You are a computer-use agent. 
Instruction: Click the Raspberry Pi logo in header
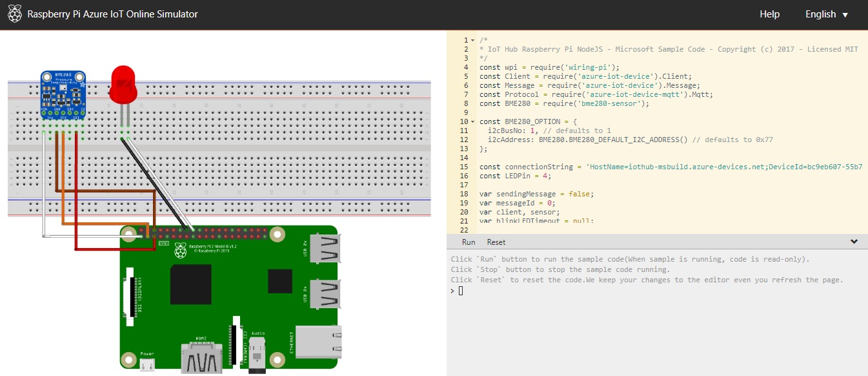click(x=15, y=14)
